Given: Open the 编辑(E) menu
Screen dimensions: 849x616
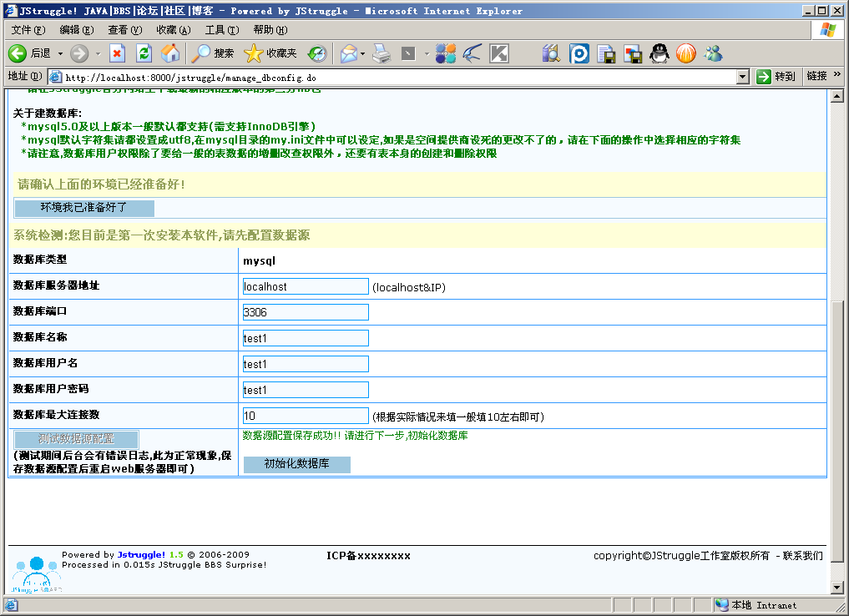Looking at the screenshot, I should (76, 30).
